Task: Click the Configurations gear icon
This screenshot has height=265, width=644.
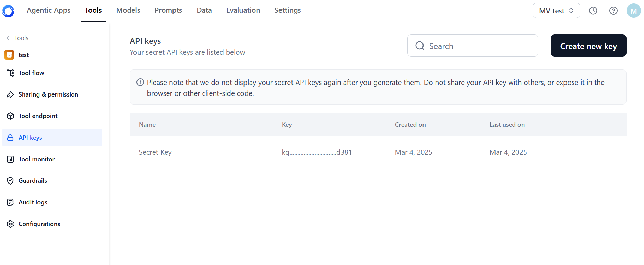Action: click(x=10, y=224)
